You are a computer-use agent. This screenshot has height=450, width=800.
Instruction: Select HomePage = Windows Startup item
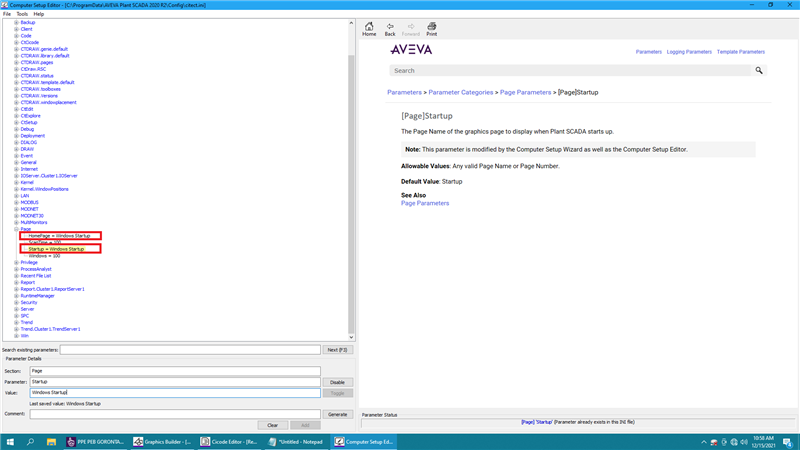pyautogui.click(x=59, y=236)
